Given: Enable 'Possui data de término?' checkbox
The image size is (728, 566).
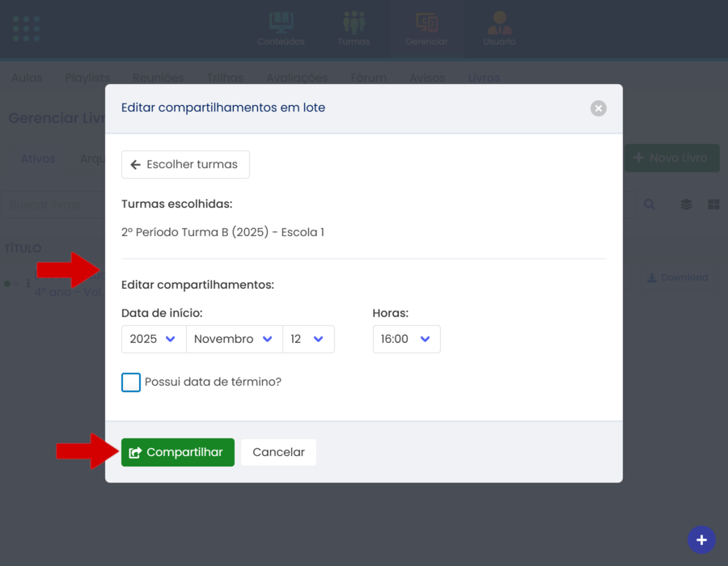Looking at the screenshot, I should [x=131, y=382].
